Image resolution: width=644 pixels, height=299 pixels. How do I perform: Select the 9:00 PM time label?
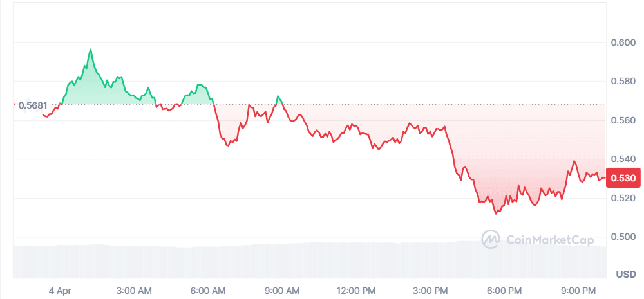coord(578,291)
